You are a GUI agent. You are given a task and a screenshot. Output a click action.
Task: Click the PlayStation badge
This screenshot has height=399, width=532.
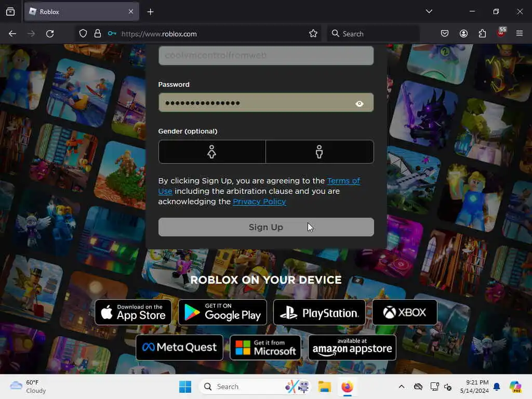(x=320, y=312)
